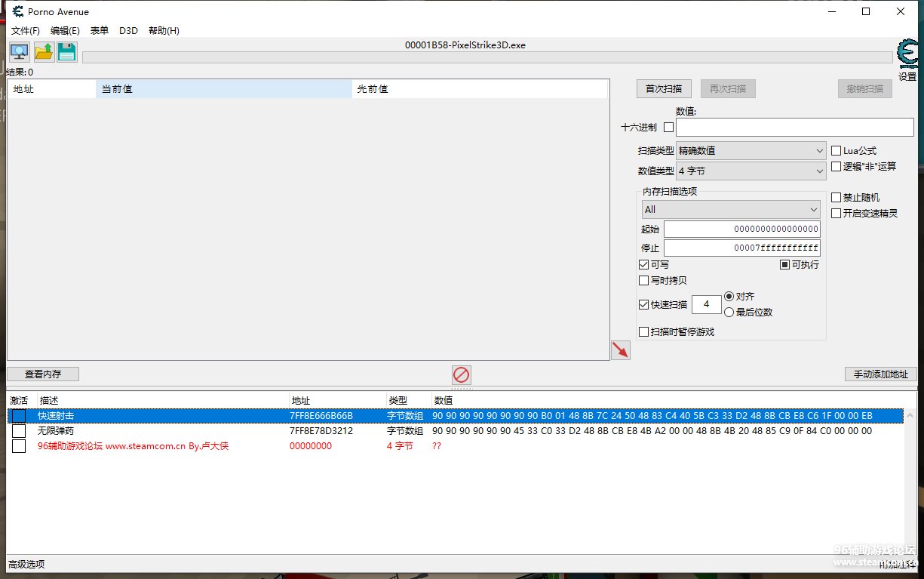Click the 数值 value input field

pyautogui.click(x=794, y=127)
